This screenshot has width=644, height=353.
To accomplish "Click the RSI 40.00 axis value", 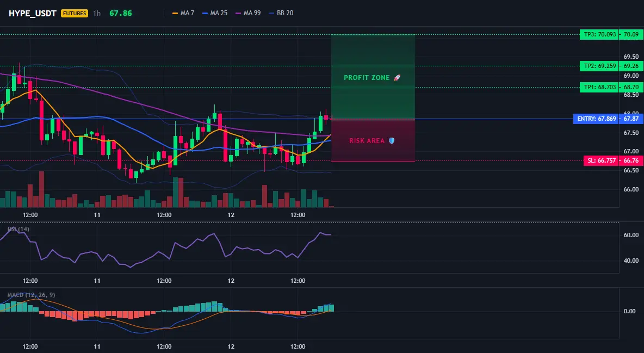I will pyautogui.click(x=631, y=261).
